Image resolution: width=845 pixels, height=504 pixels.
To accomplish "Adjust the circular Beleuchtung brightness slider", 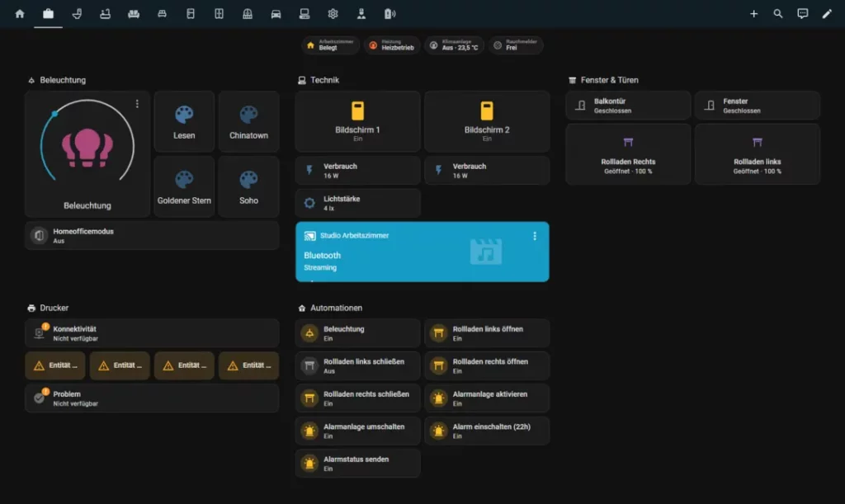I will 54,113.
